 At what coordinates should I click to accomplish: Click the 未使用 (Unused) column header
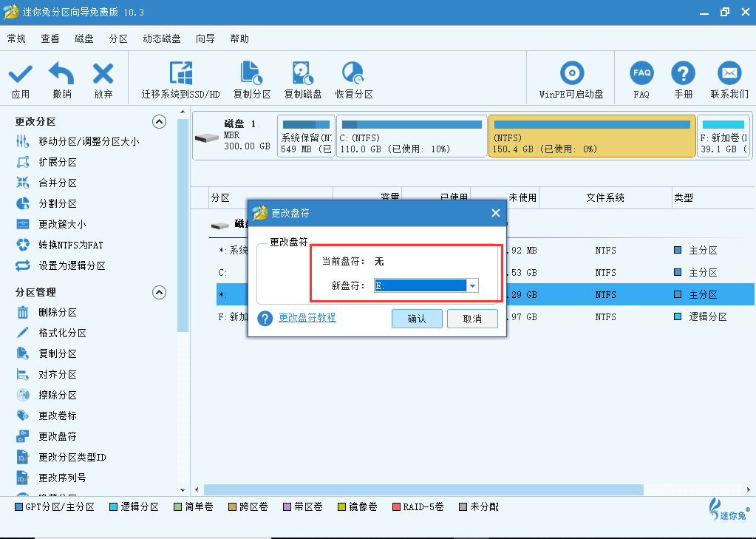pyautogui.click(x=522, y=198)
